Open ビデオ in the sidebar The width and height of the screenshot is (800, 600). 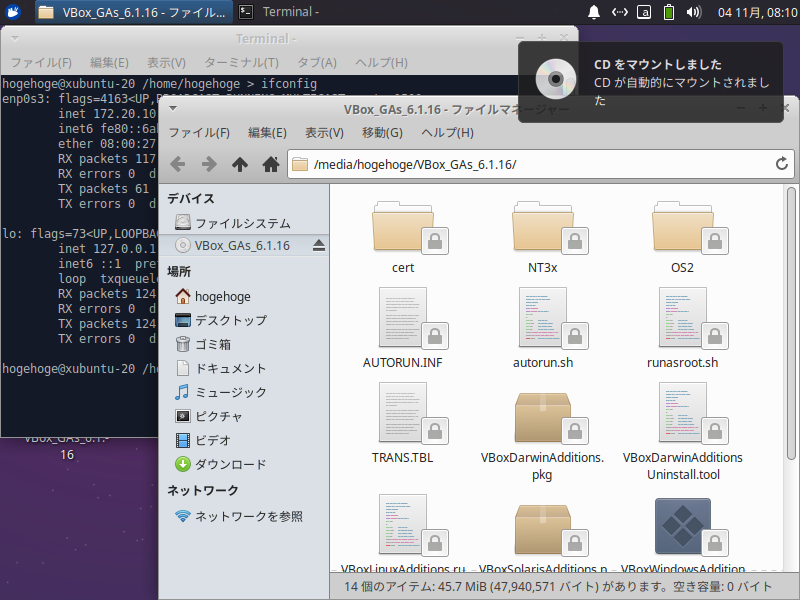pos(244,440)
